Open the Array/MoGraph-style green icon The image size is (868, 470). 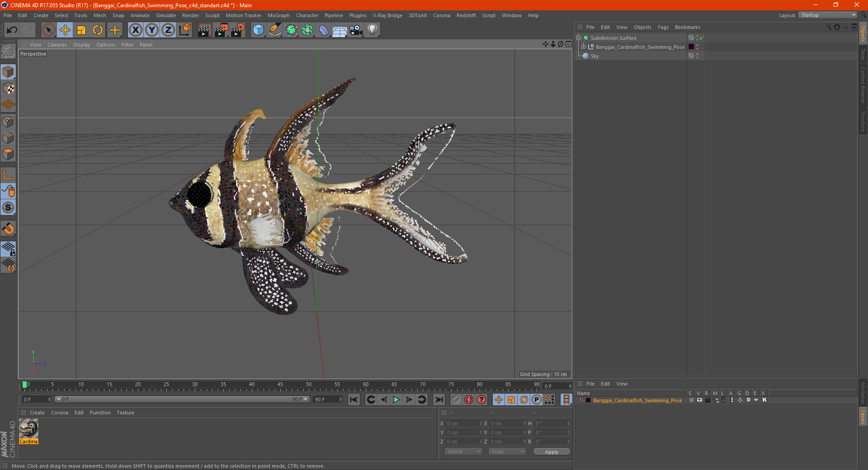307,30
